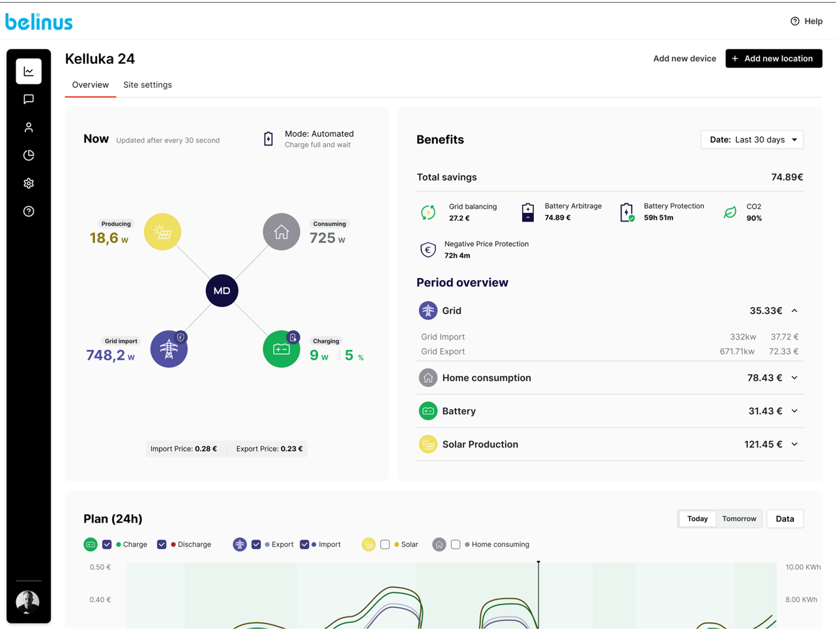
Task: Uncheck the Import checkbox
Action: [304, 545]
